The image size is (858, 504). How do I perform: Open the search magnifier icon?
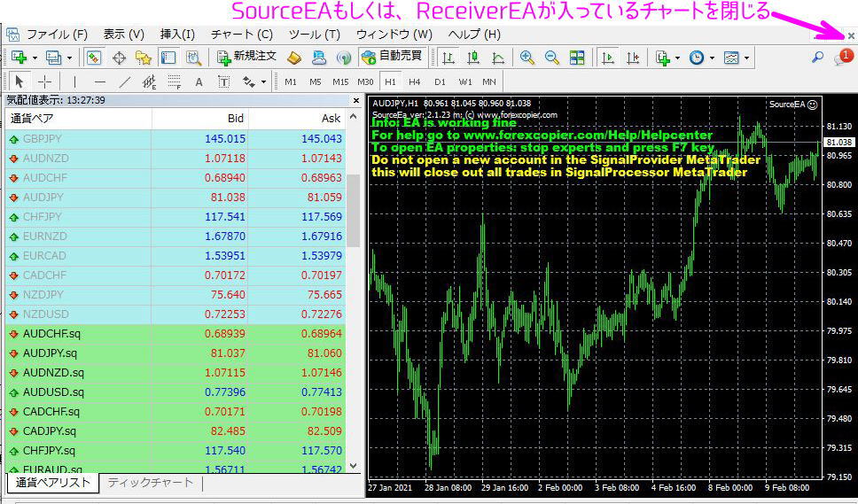[x=817, y=58]
